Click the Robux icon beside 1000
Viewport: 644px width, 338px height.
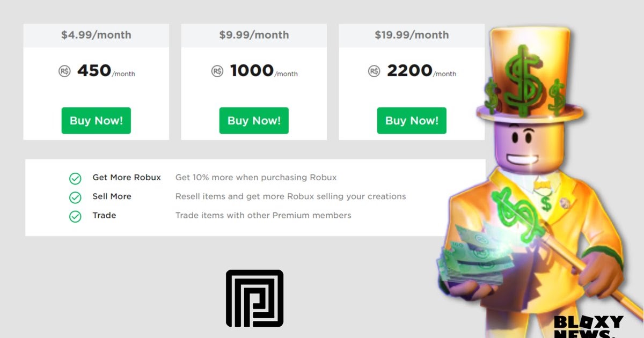[217, 71]
